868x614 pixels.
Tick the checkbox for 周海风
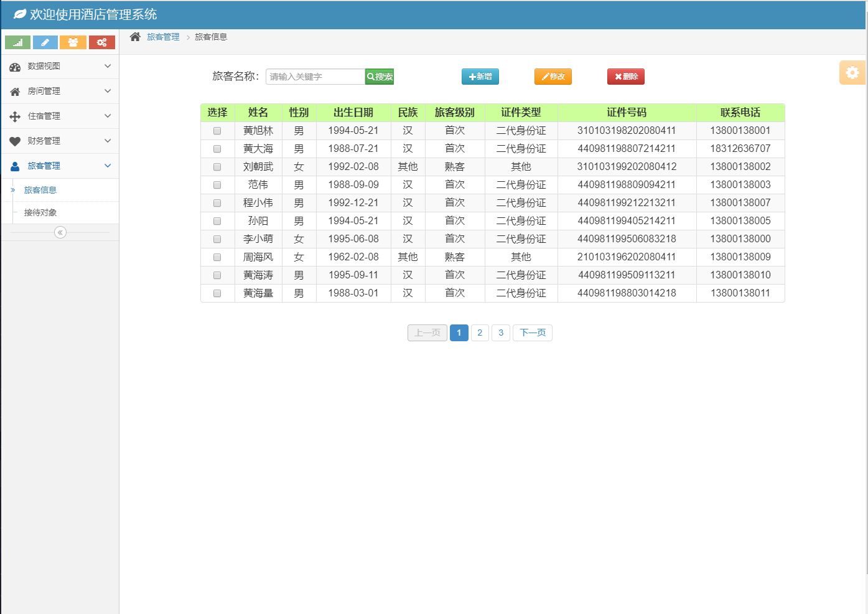coord(217,257)
